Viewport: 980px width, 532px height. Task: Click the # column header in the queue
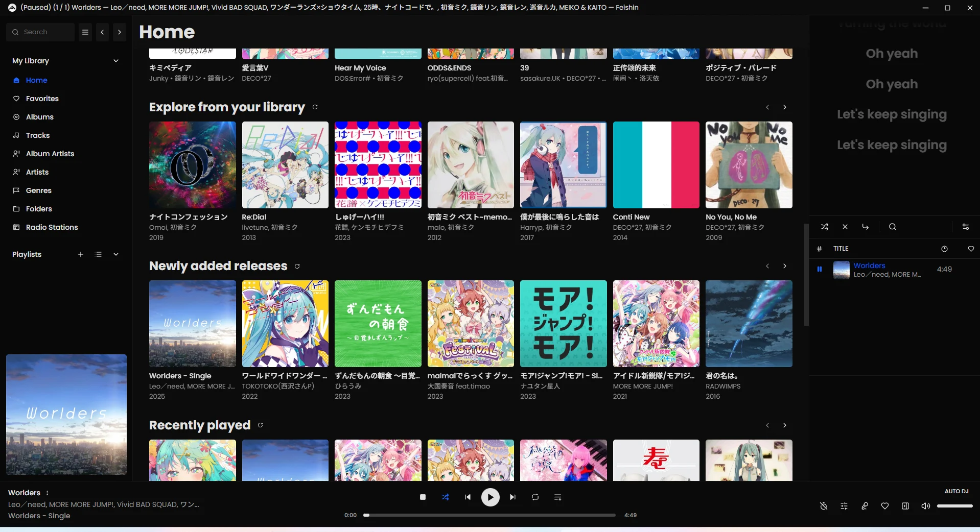819,249
